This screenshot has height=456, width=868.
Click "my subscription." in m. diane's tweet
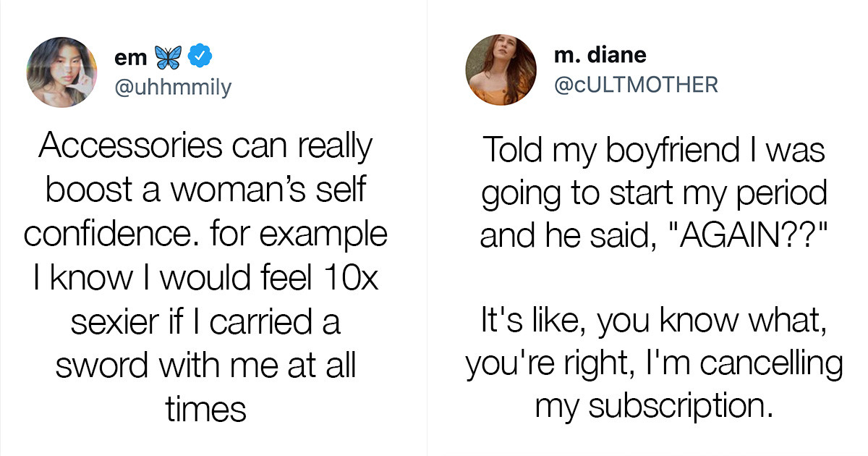(x=653, y=407)
